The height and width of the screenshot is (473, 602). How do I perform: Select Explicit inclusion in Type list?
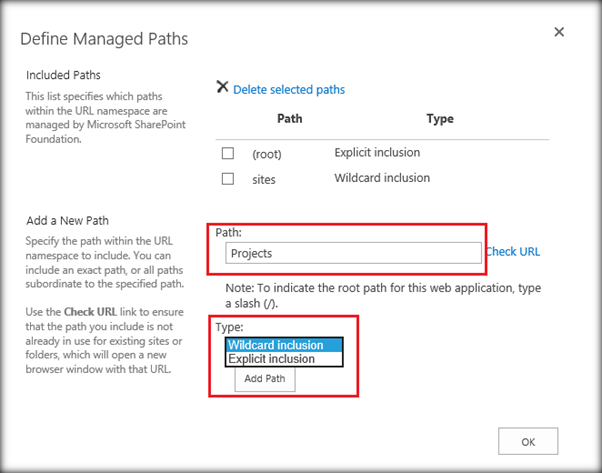click(x=284, y=359)
